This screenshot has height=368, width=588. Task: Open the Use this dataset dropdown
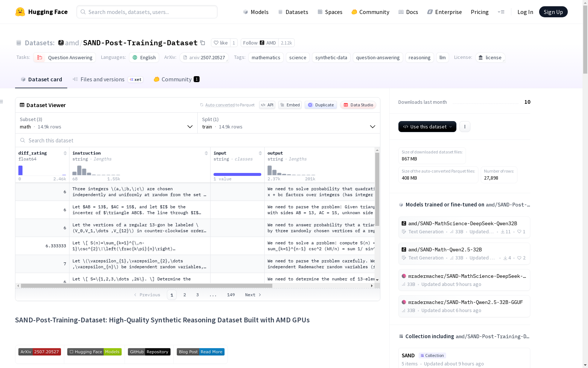coord(427,127)
